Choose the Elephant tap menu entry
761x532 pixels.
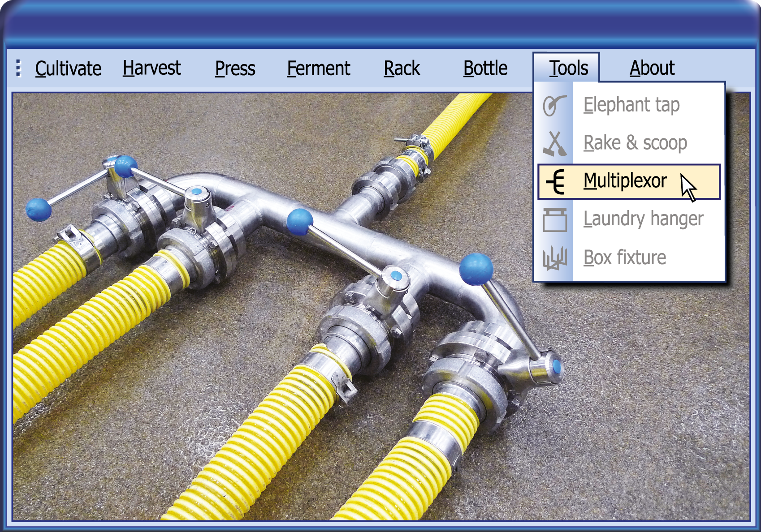pyautogui.click(x=629, y=105)
